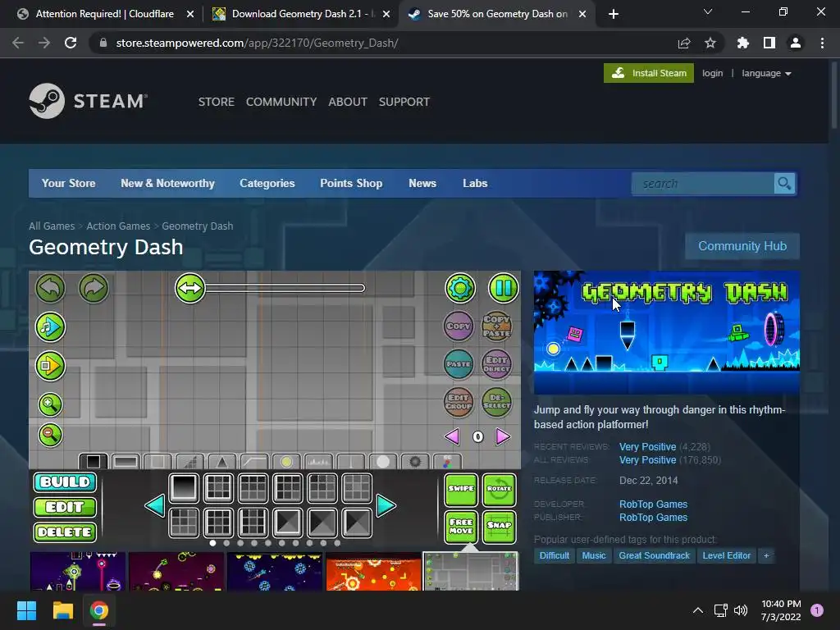Viewport: 840px width, 630px height.
Task: Reload the page with the refresh icon
Action: [71, 43]
